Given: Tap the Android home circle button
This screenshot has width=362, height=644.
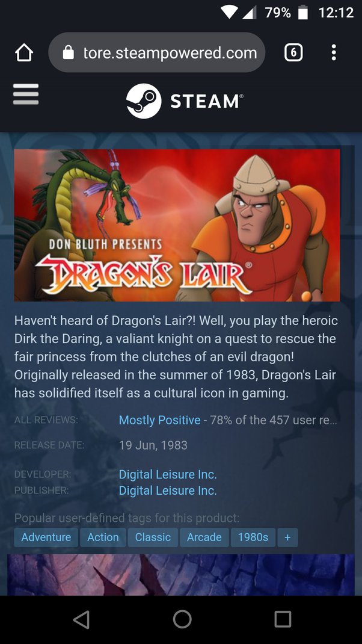Looking at the screenshot, I should (182, 619).
